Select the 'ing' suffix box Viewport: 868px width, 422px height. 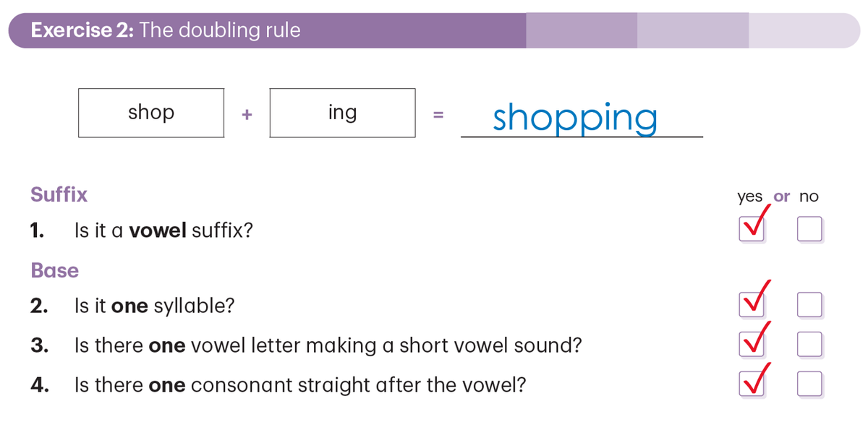pos(342,113)
